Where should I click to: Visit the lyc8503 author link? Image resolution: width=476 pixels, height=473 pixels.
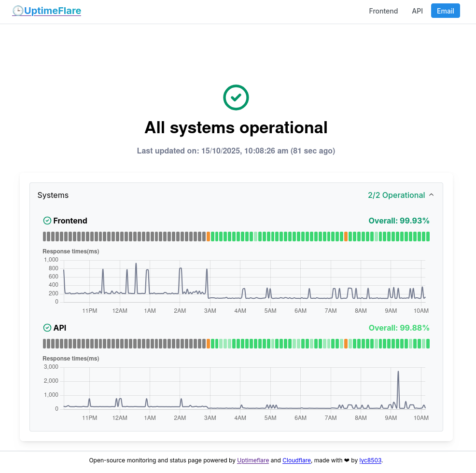coord(370,460)
